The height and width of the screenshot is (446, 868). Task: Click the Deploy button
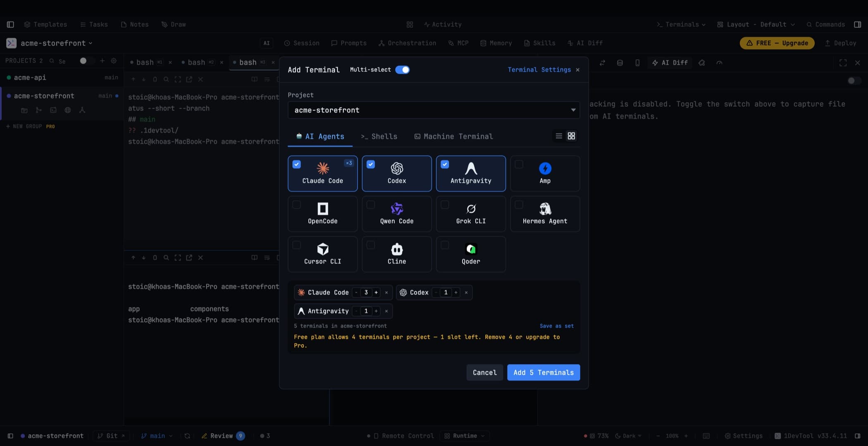click(840, 43)
